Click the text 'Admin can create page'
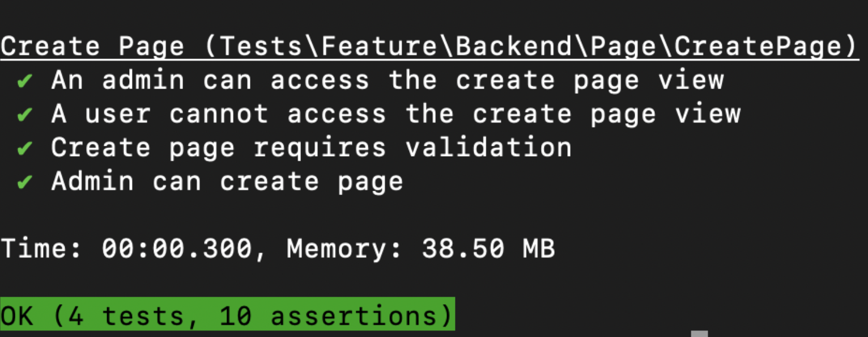 227,181
